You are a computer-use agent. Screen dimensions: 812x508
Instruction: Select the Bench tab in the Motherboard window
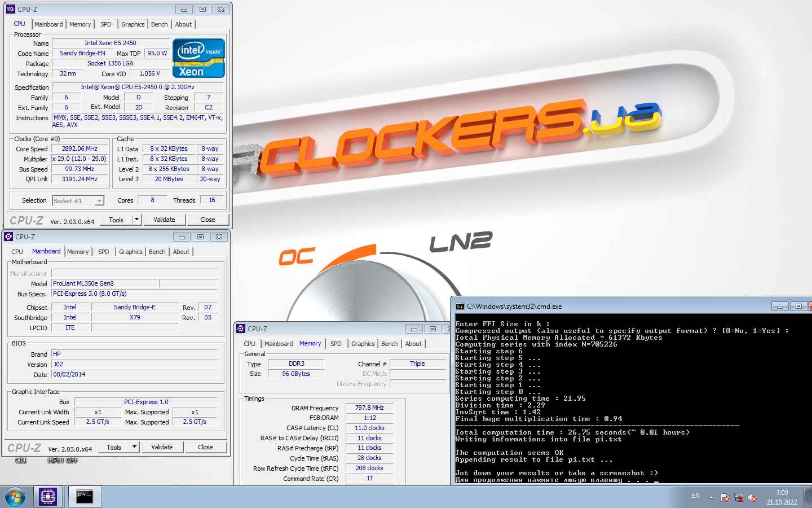point(157,252)
